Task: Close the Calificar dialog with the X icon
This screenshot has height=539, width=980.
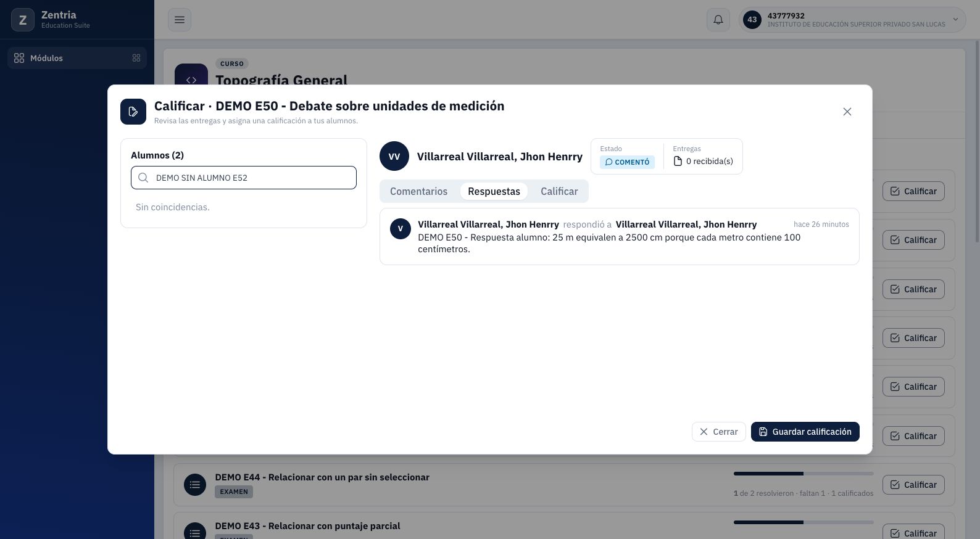Action: pos(847,112)
